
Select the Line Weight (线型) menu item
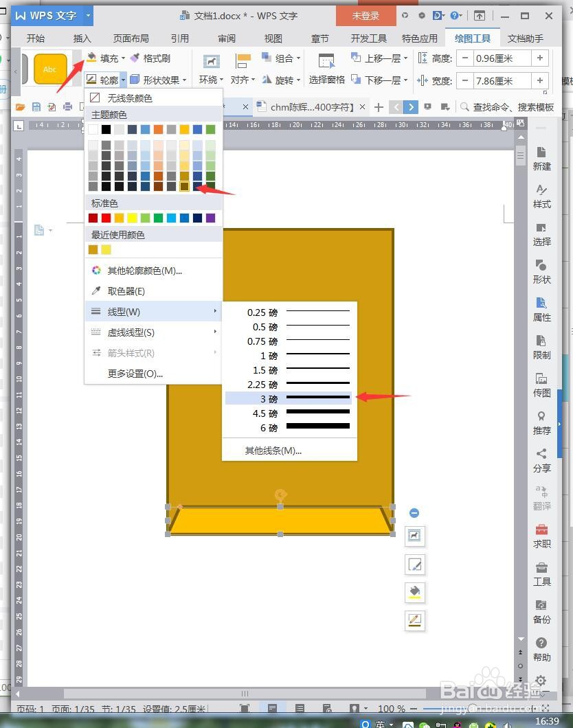[x=153, y=312]
